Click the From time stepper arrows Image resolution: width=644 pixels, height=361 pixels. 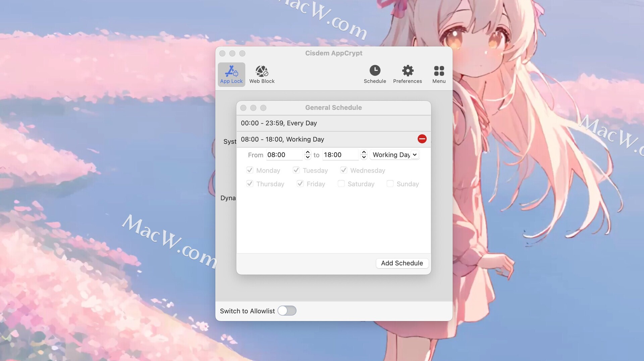pos(308,155)
